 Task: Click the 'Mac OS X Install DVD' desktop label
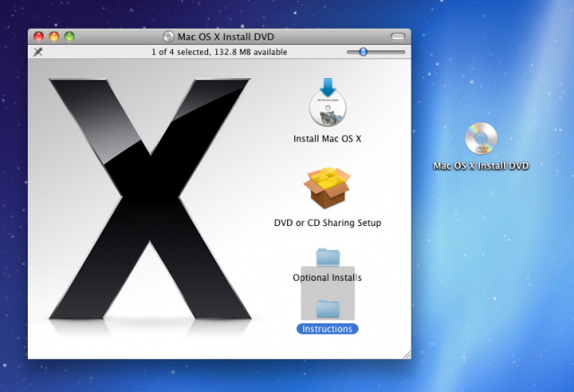pos(481,166)
